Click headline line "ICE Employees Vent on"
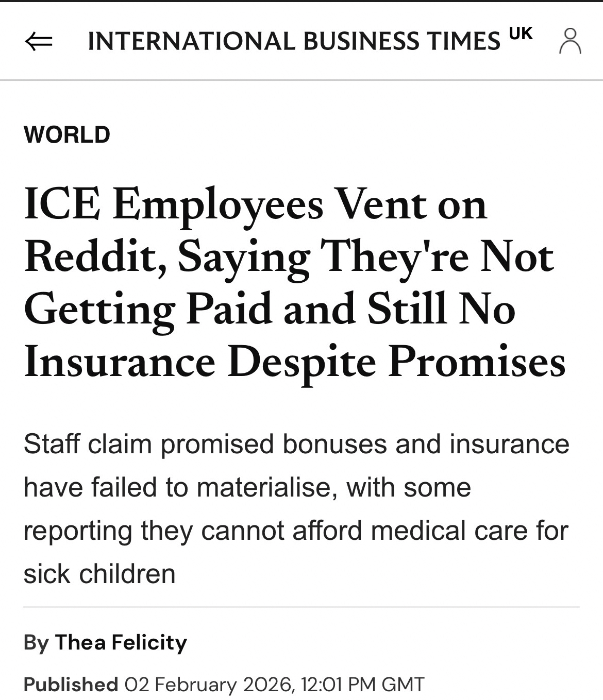 click(255, 204)
